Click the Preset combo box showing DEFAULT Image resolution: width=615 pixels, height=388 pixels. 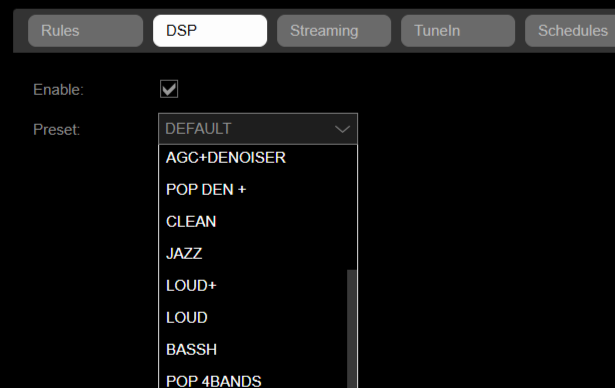pos(258,129)
